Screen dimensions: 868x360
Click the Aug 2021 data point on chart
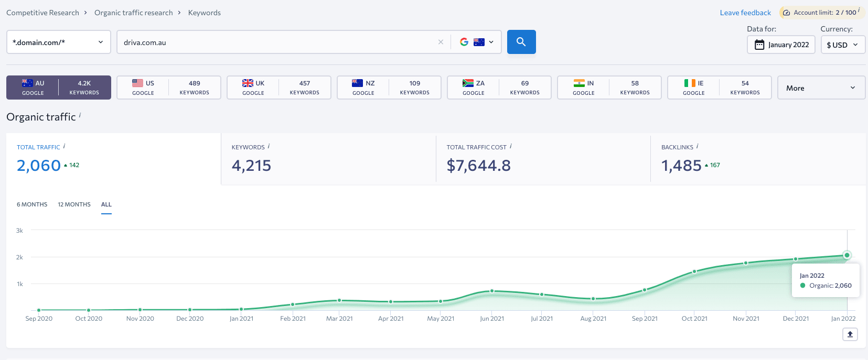593,299
